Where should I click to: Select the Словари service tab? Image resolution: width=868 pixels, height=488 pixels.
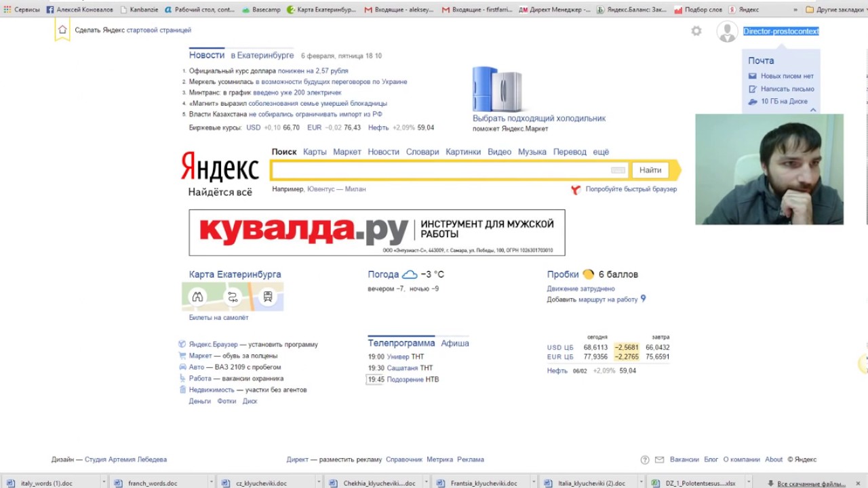point(422,152)
